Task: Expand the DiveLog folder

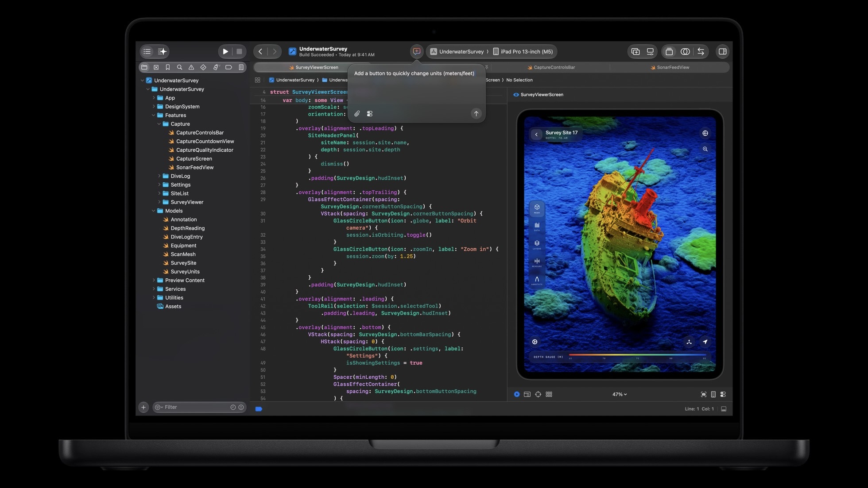Action: point(159,176)
